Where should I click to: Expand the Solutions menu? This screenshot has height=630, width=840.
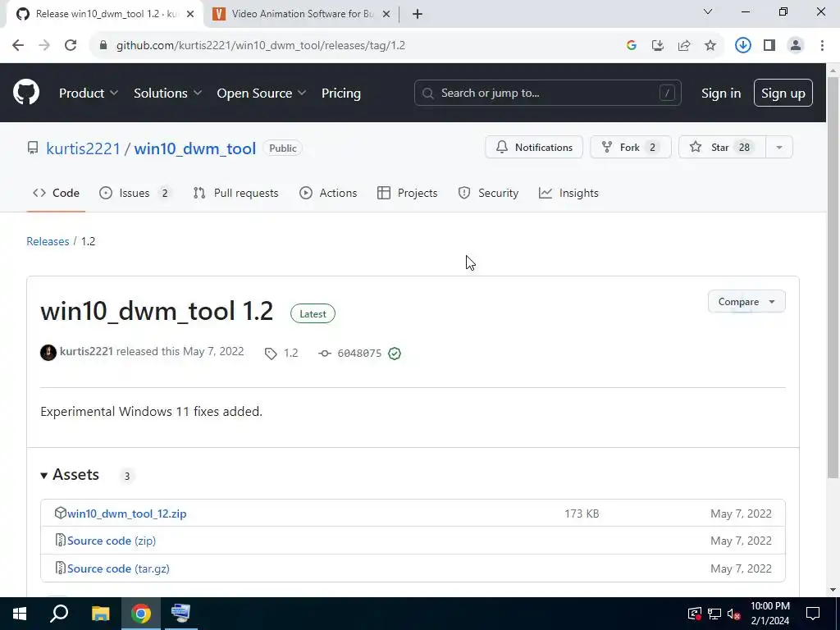pyautogui.click(x=167, y=94)
